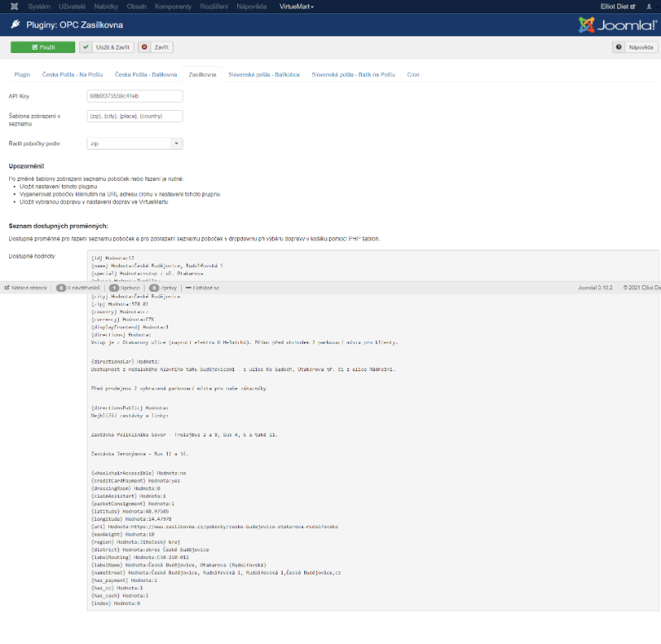Viewport: 661px width, 644px height.
Task: Open the Komponenty menu
Action: [173, 7]
